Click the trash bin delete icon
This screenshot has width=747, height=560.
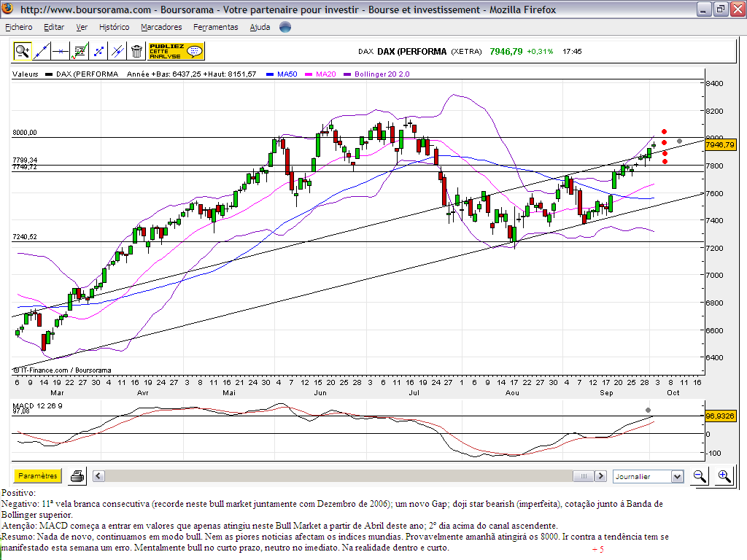tap(136, 51)
